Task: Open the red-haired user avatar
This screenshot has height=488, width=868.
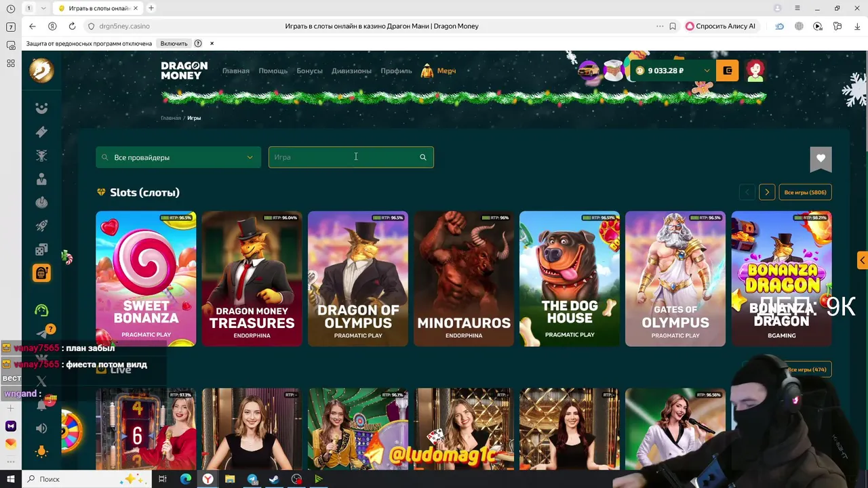Action: click(x=755, y=70)
